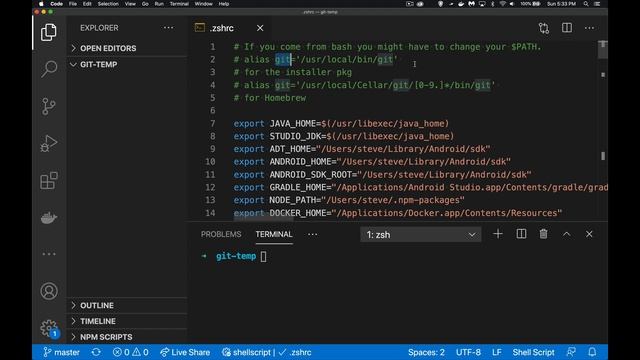Create a new terminal with plus icon

click(498, 234)
